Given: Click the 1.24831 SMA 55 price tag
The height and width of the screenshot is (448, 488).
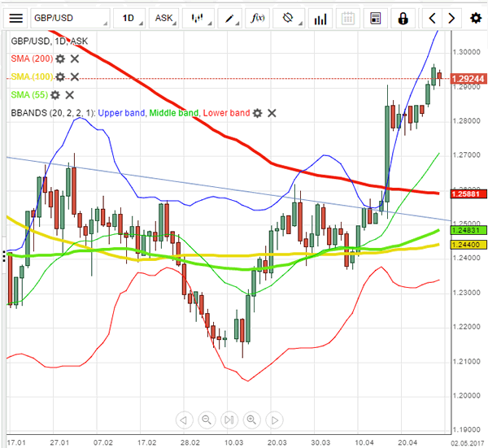Looking at the screenshot, I should tap(468, 230).
